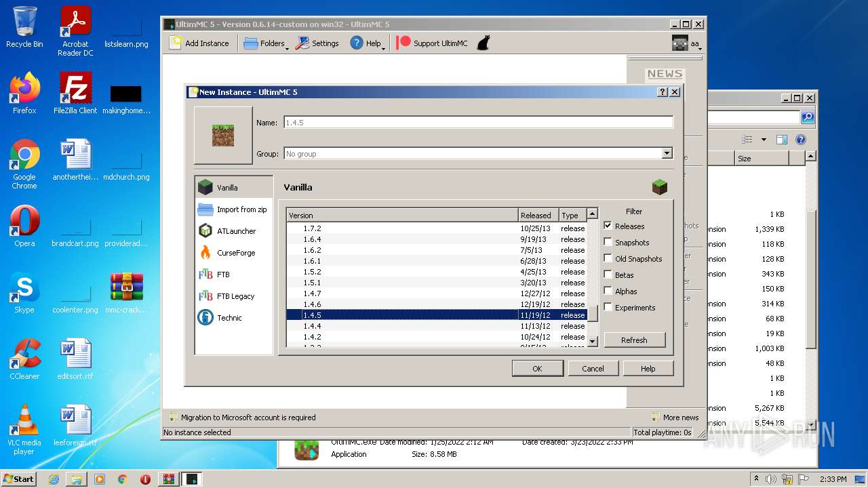Click the Refresh button
Viewport: 868px width, 488px height.
point(634,340)
